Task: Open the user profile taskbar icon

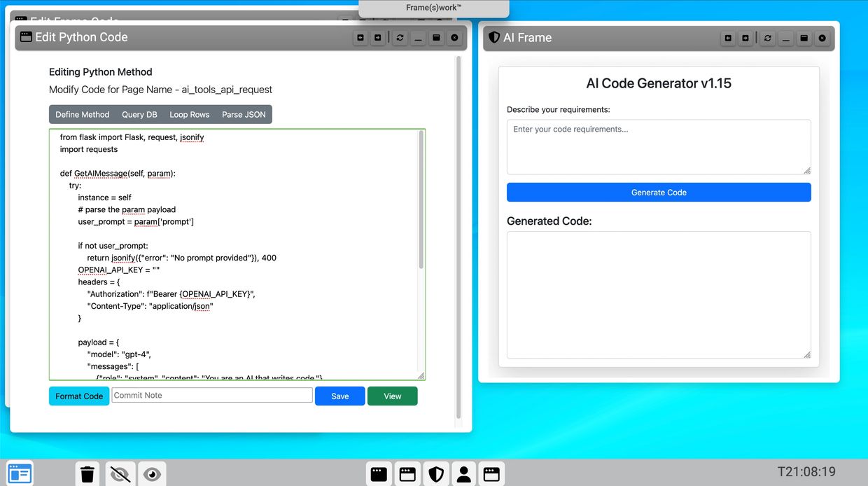Action: coord(463,474)
